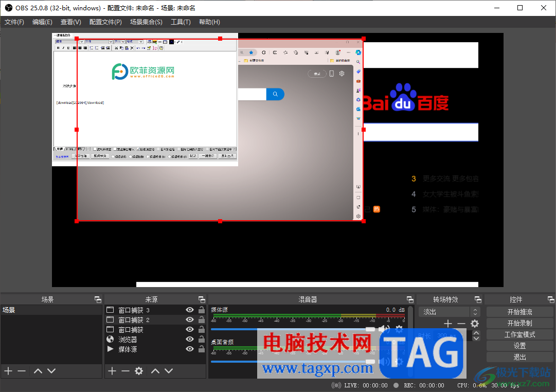
Task: Open the 工具(T) menu
Action: pyautogui.click(x=181, y=22)
